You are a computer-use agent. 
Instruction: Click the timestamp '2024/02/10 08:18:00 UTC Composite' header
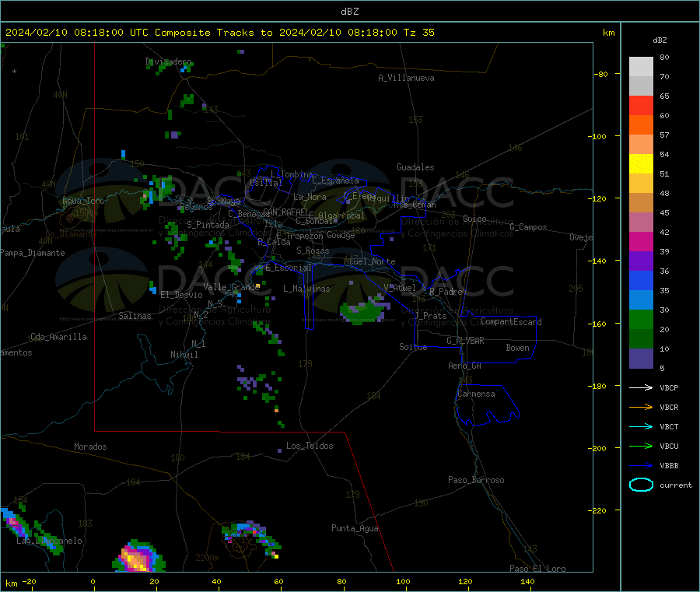point(107,33)
